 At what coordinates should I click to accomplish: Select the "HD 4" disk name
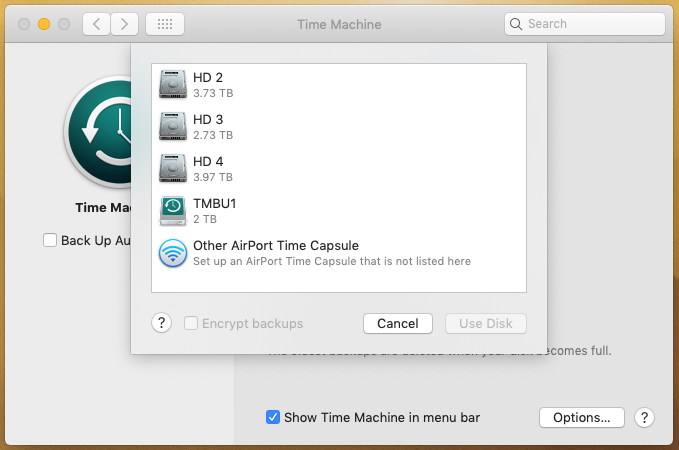click(x=208, y=162)
